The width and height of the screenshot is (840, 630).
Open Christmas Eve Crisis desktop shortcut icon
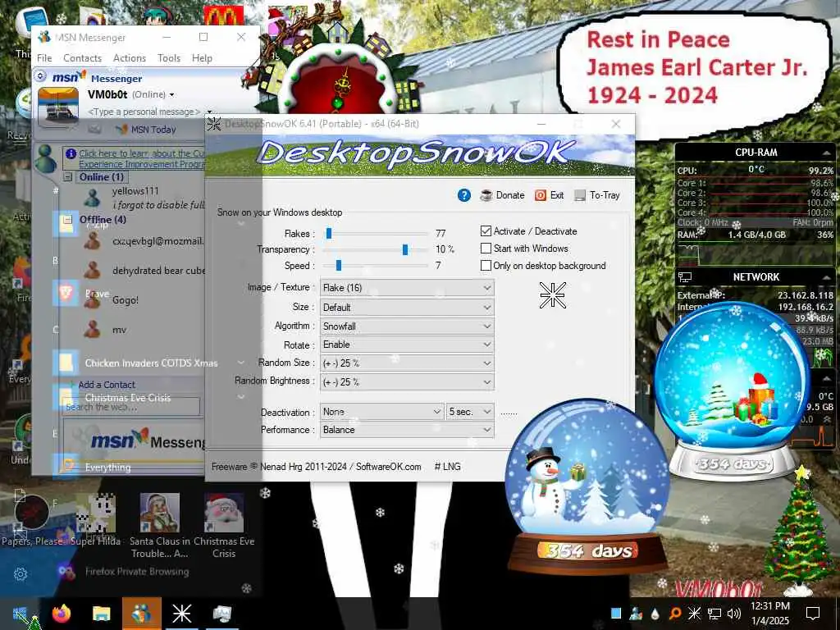point(224,514)
